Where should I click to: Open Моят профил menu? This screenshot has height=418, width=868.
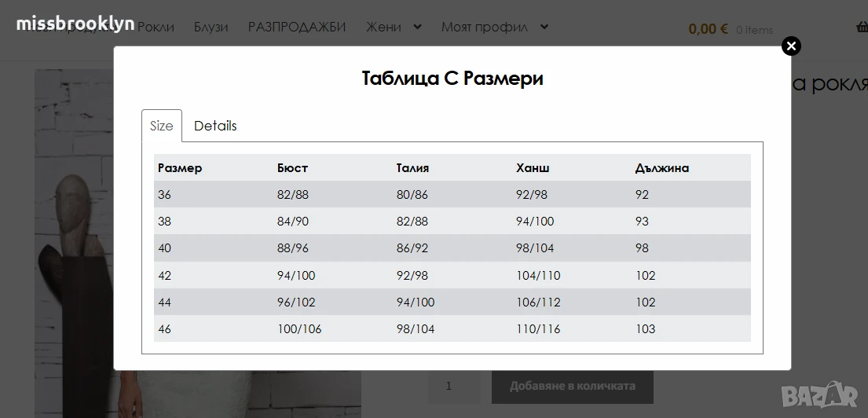coord(485,27)
